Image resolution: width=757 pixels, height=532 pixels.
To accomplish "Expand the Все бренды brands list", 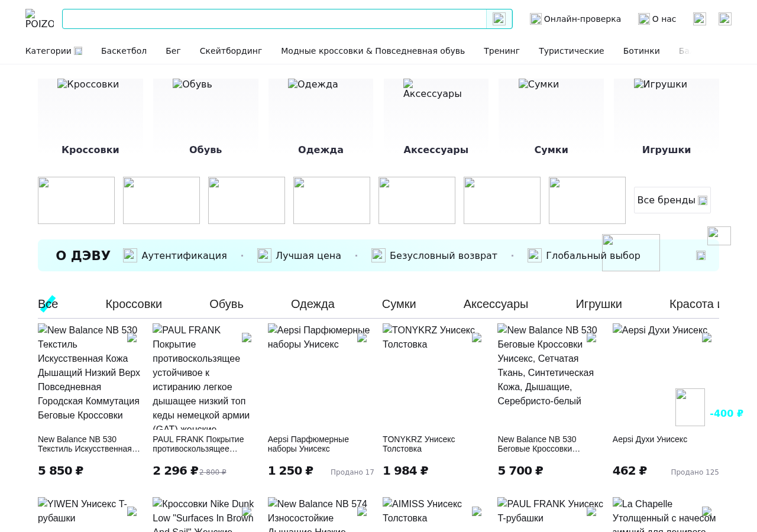I will [672, 200].
